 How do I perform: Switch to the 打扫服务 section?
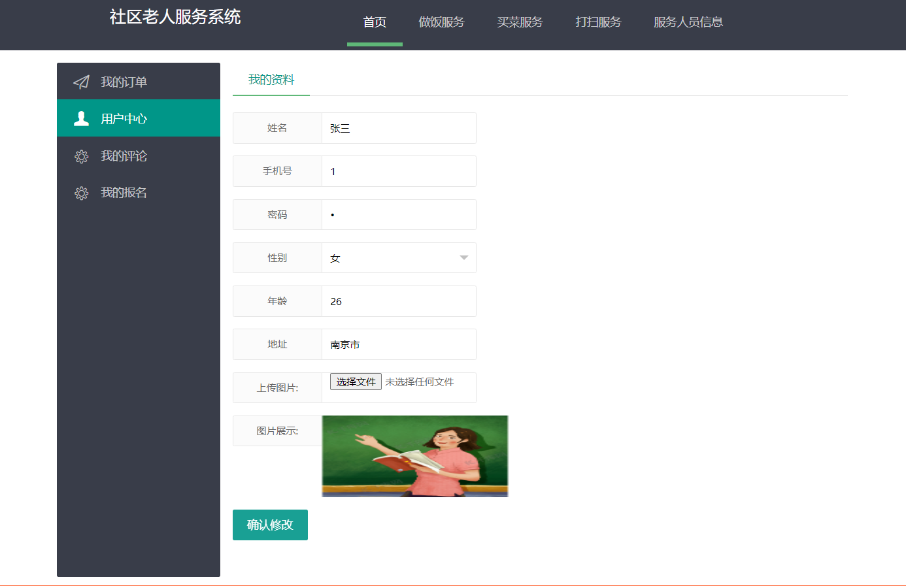(x=597, y=22)
